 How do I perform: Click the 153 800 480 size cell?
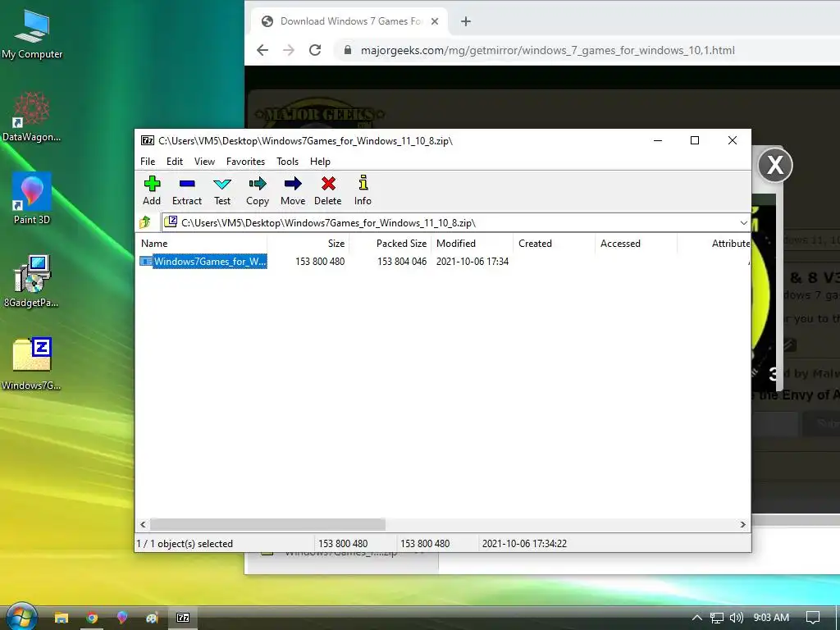320,262
